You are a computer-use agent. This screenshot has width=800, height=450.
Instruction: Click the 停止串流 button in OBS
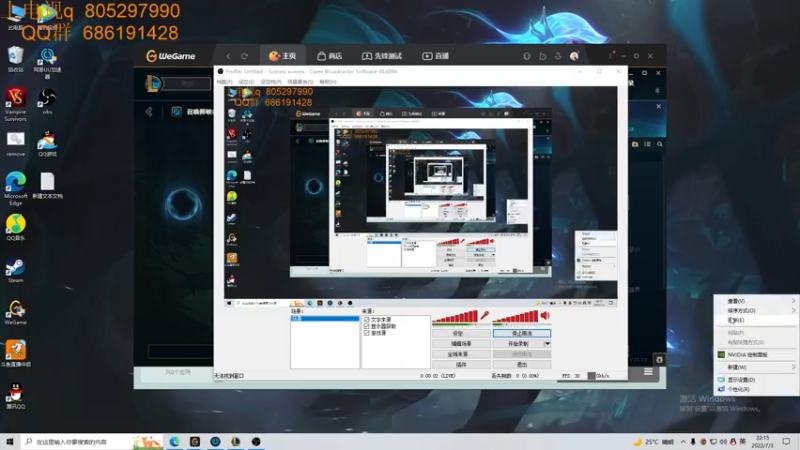[522, 333]
